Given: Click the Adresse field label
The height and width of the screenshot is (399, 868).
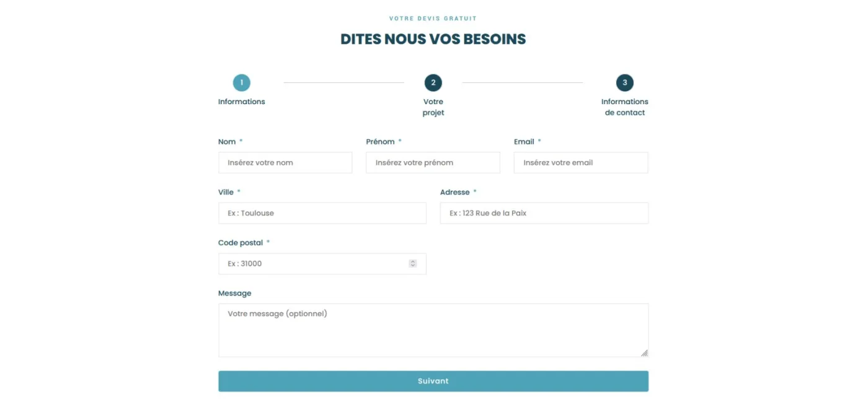Looking at the screenshot, I should click(x=454, y=192).
